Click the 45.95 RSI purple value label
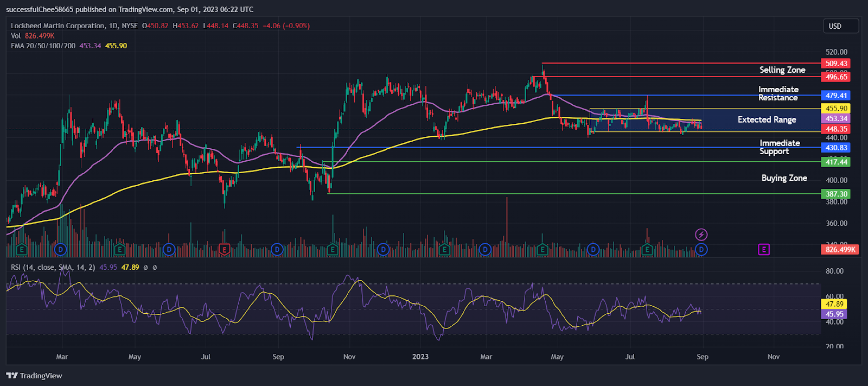 coord(835,314)
